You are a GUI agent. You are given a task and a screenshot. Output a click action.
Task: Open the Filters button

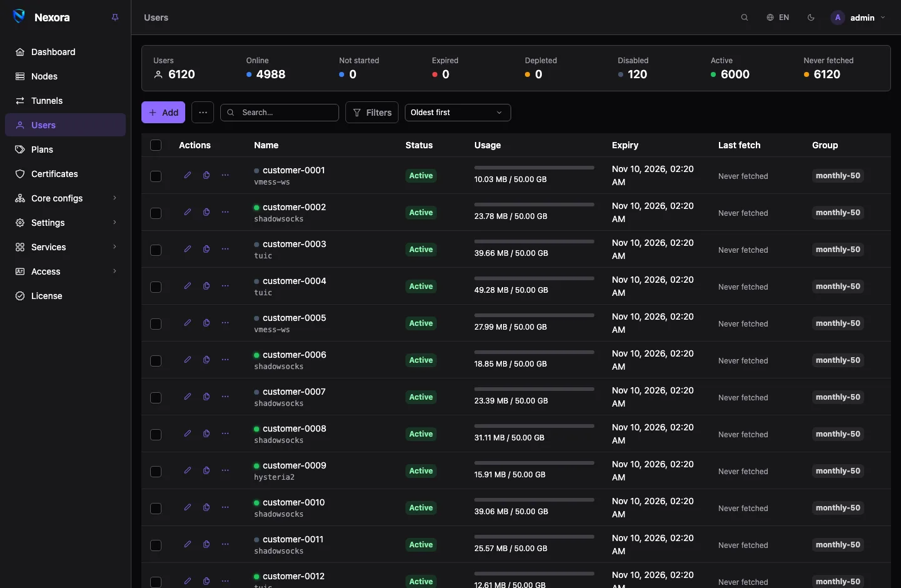click(x=372, y=113)
